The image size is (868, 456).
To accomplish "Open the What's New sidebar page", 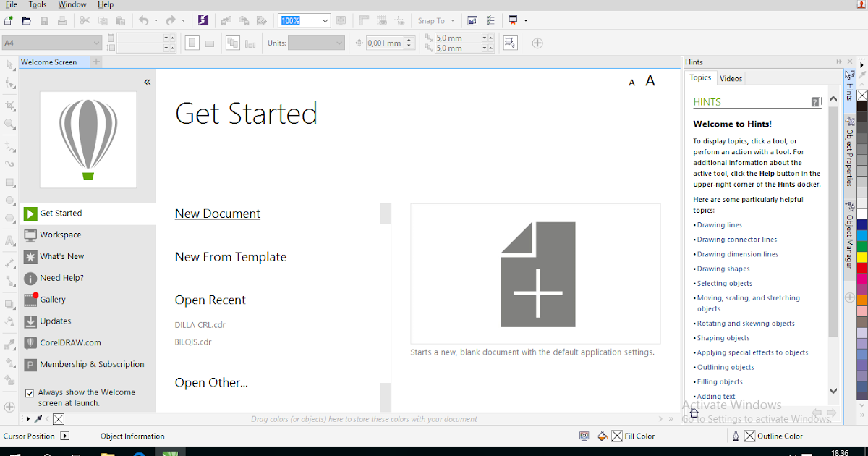I will (88, 256).
